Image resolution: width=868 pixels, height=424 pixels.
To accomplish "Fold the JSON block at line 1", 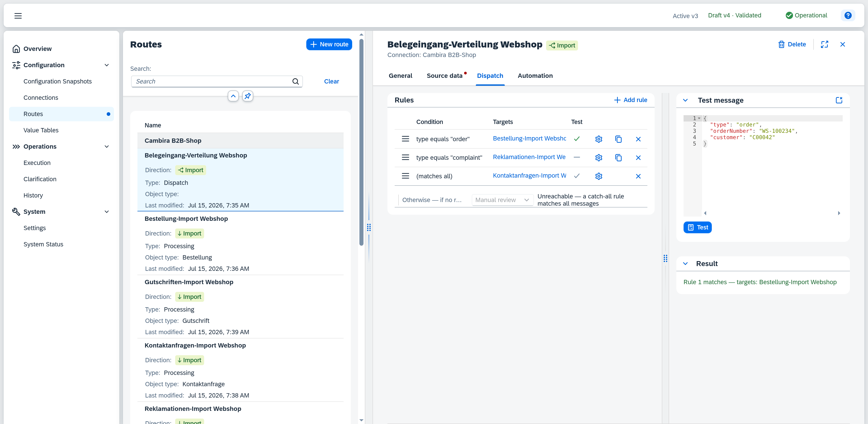I will coord(700,118).
